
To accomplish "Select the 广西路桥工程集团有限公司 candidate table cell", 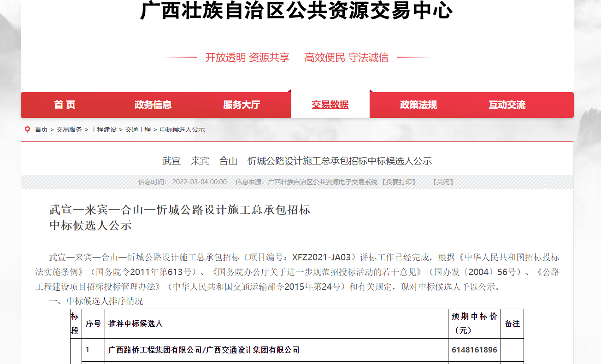I will [204, 350].
